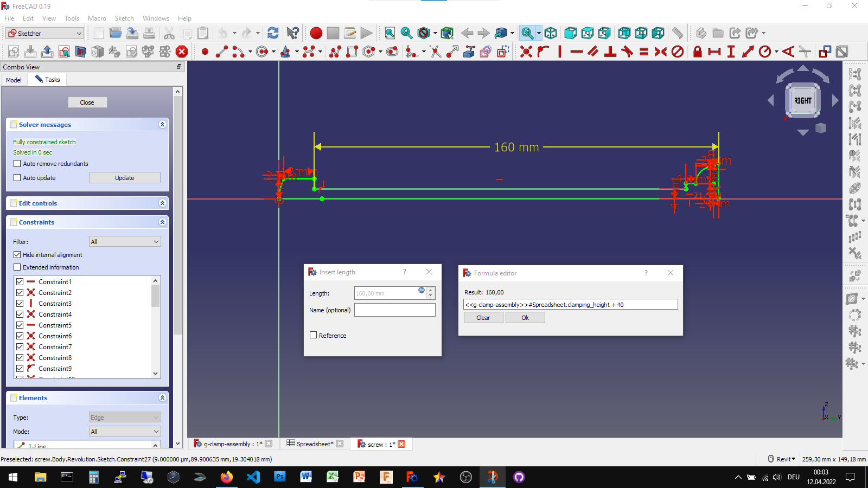Select the Create rectangle tool
This screenshot has height=488, width=868.
[353, 52]
